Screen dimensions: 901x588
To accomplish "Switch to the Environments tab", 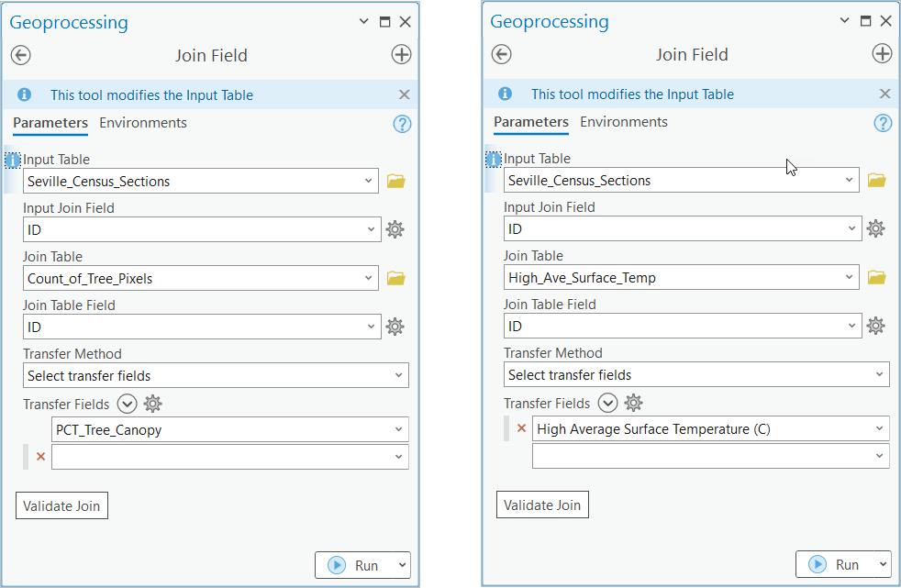I will point(143,123).
